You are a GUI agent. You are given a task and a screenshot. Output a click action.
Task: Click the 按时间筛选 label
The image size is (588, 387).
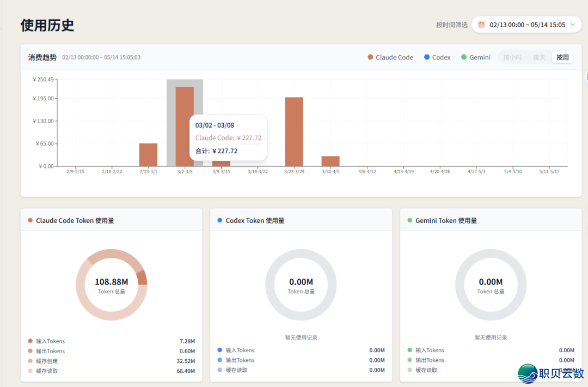coord(451,25)
